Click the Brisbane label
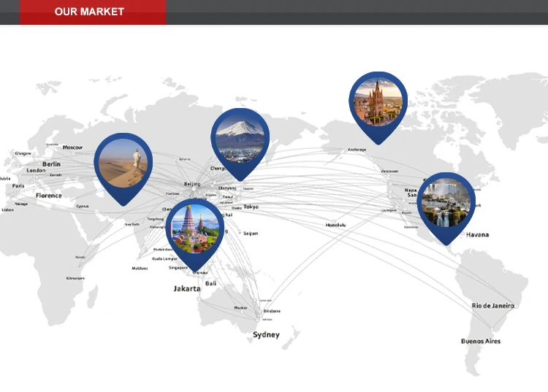The height and width of the screenshot is (392, 548). pyautogui.click(x=272, y=311)
